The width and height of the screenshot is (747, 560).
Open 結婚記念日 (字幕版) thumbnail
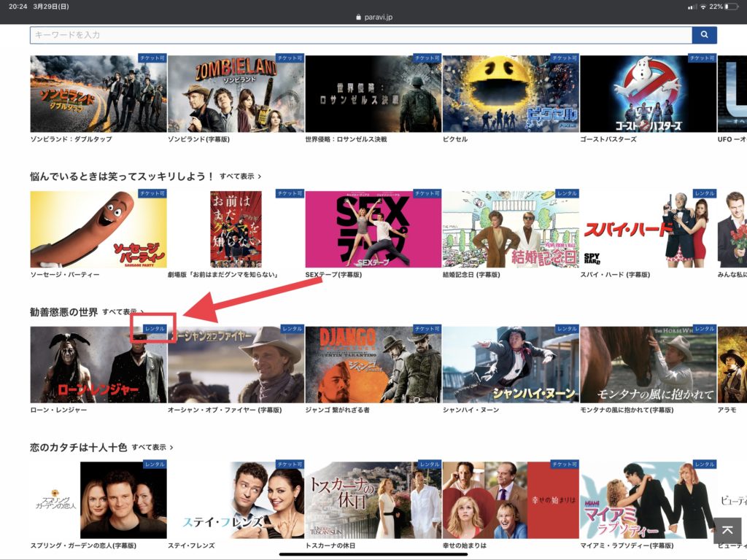pyautogui.click(x=511, y=229)
